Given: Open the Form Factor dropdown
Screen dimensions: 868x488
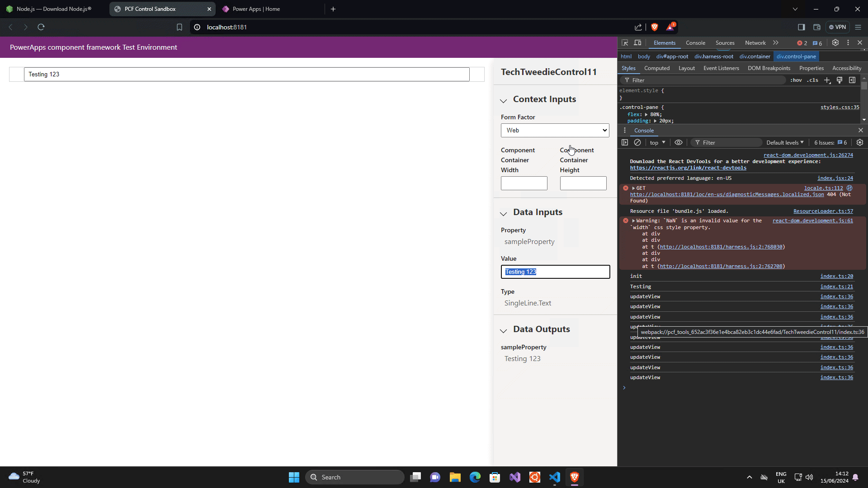Looking at the screenshot, I should [x=555, y=130].
